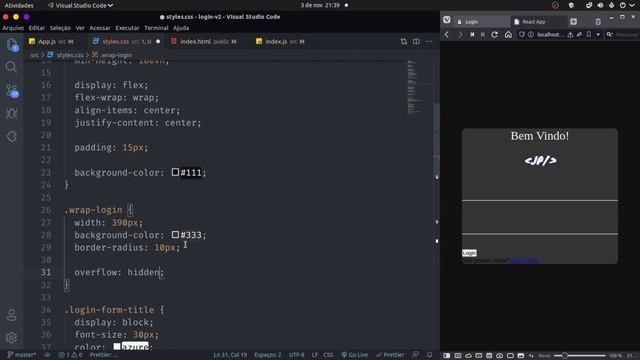Image resolution: width=640 pixels, height=360 pixels.
Task: Click the first input field in the login form
Action: coord(540,191)
